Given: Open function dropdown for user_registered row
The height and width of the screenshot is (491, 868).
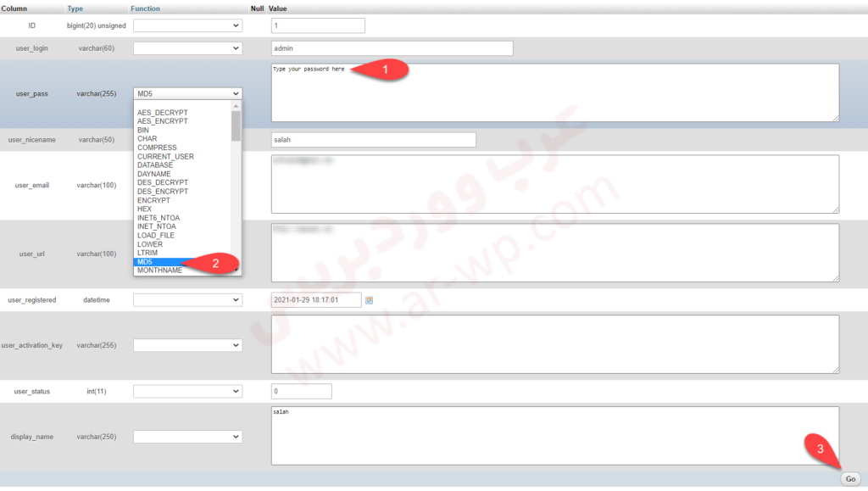Looking at the screenshot, I should coord(187,300).
